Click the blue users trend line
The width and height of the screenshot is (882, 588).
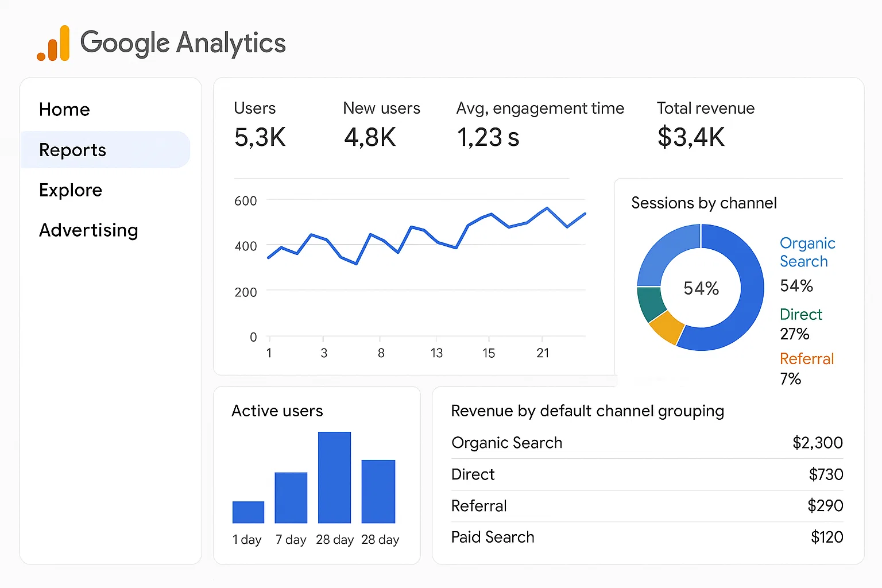click(x=427, y=235)
